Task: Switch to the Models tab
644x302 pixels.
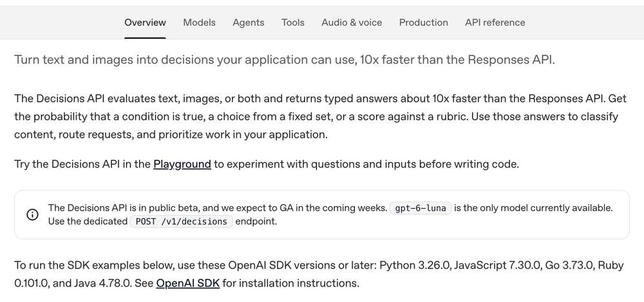Action: [x=199, y=23]
